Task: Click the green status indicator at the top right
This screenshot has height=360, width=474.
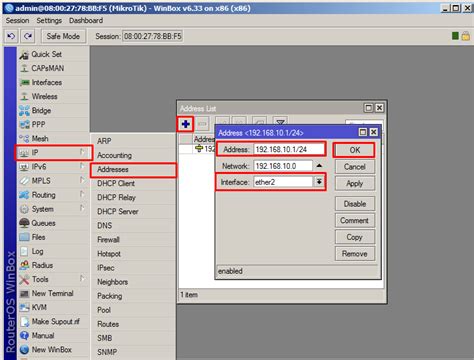Action: 455,36
